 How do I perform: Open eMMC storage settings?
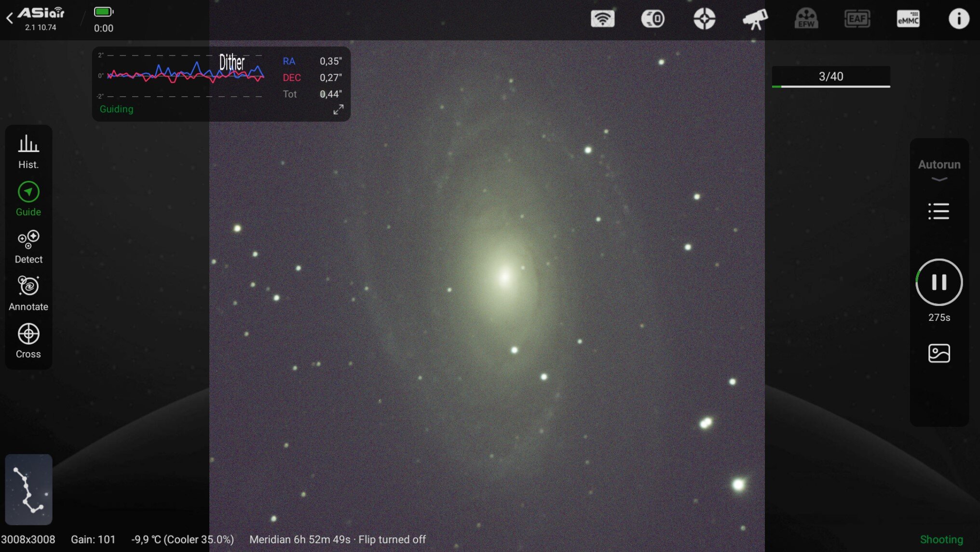pos(908,19)
